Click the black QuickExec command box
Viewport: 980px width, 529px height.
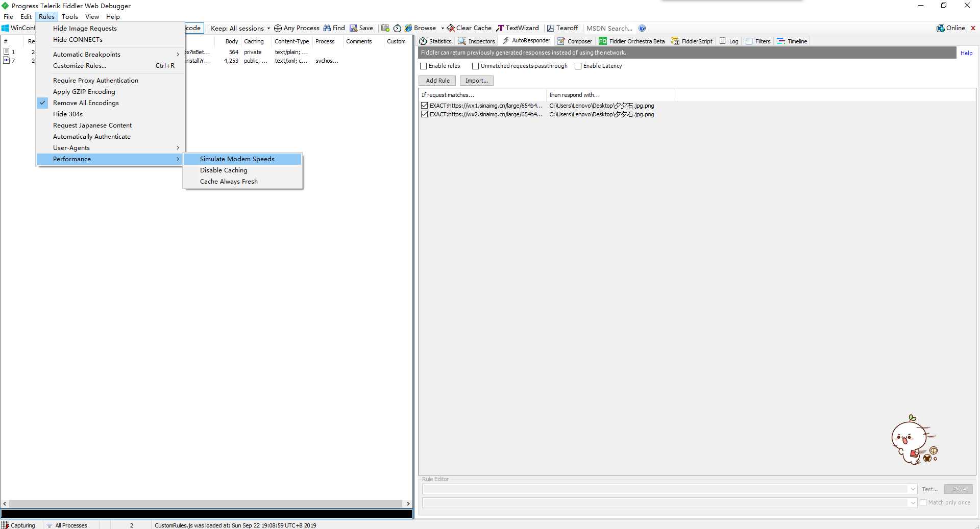click(x=207, y=514)
